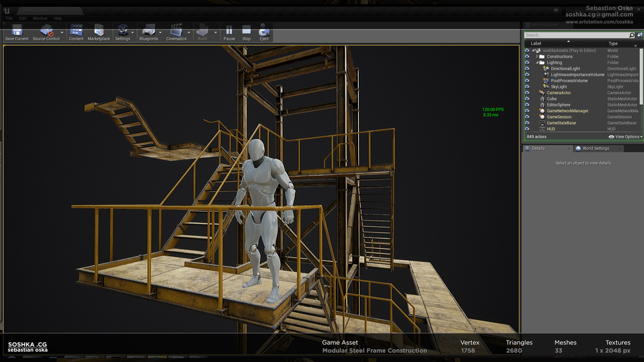The image size is (644, 362).
Task: Collapse the Lighting folder tree arrow
Action: pos(537,62)
